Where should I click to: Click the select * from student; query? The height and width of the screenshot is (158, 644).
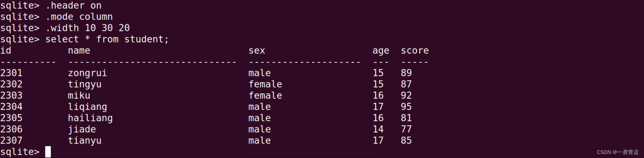point(107,39)
